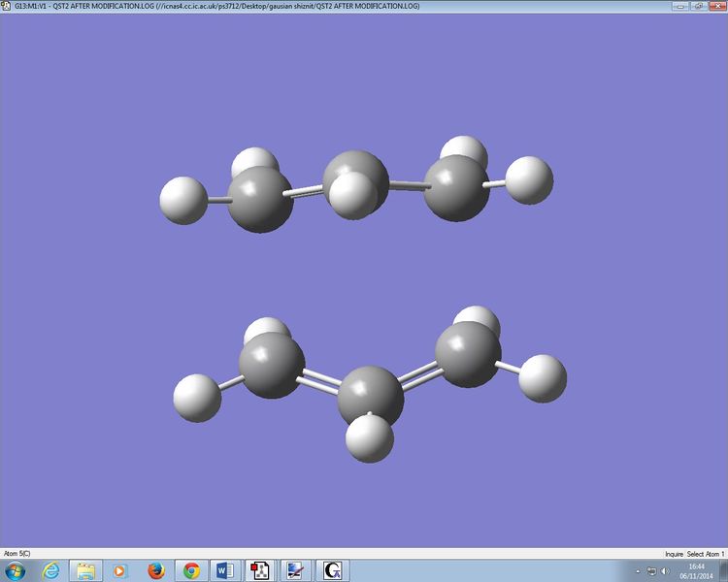Click the 'Select Atom 1' status text
Image resolution: width=728 pixels, height=582 pixels.
706,554
